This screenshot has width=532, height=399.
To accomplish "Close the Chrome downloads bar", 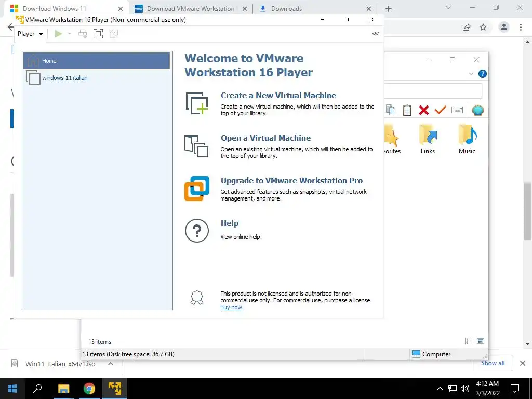I will tap(523, 363).
